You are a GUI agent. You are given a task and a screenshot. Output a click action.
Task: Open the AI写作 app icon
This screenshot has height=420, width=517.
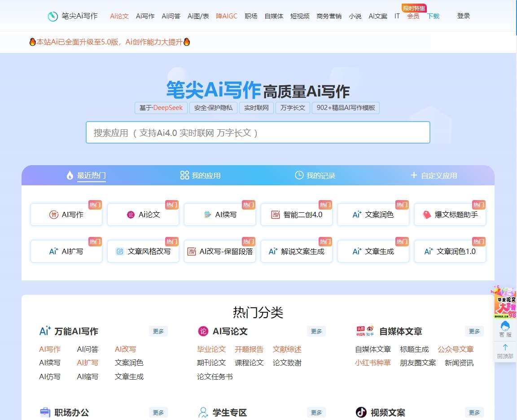(66, 214)
